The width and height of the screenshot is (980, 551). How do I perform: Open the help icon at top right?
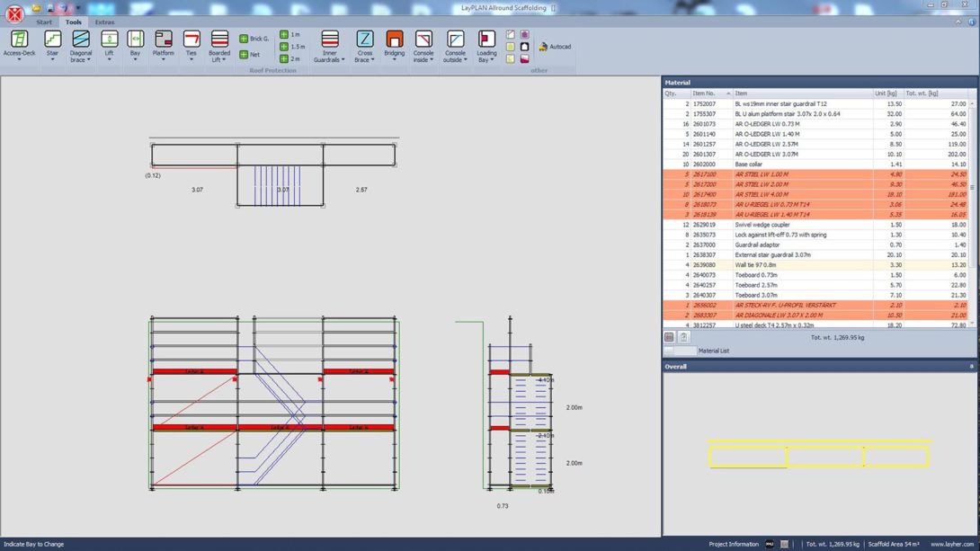tap(972, 22)
